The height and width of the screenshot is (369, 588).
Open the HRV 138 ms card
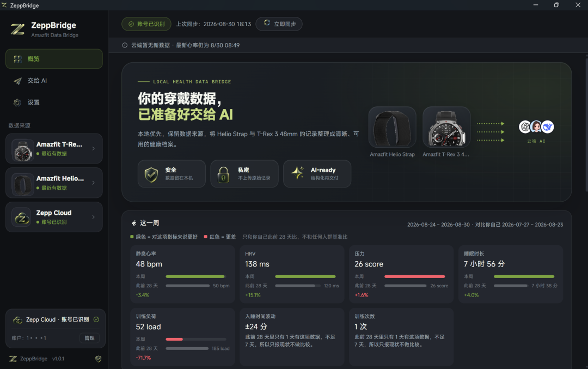(292, 274)
